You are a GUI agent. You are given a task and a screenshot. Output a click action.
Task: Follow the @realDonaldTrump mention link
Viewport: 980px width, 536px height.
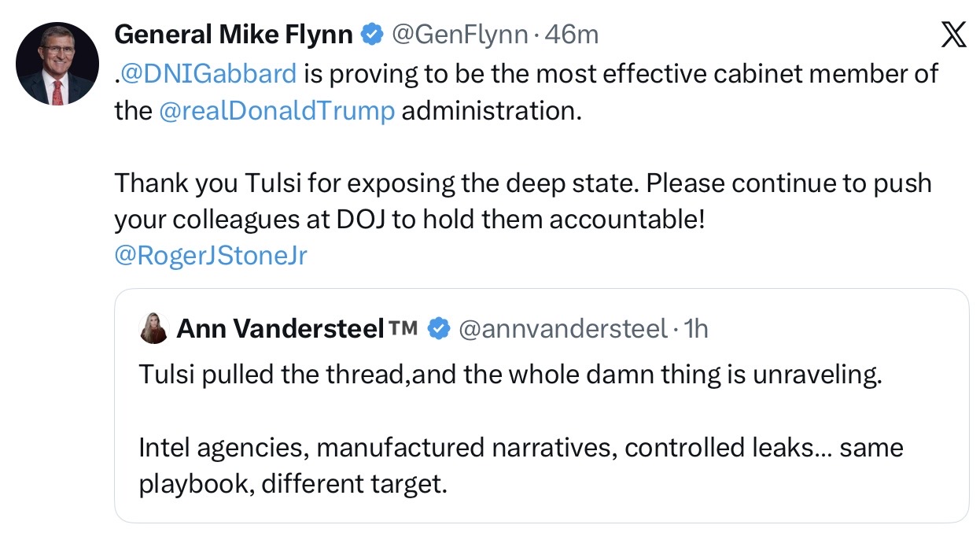tap(276, 110)
